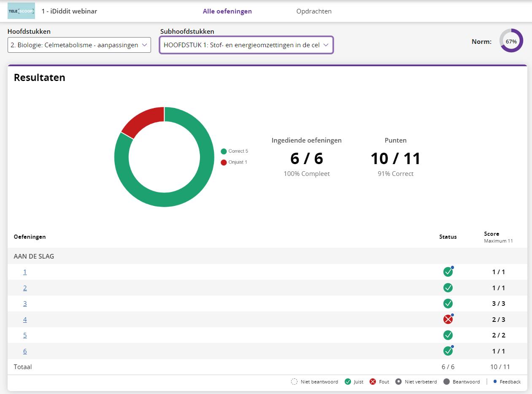Open exercise 3 link
The image size is (532, 394).
point(25,303)
